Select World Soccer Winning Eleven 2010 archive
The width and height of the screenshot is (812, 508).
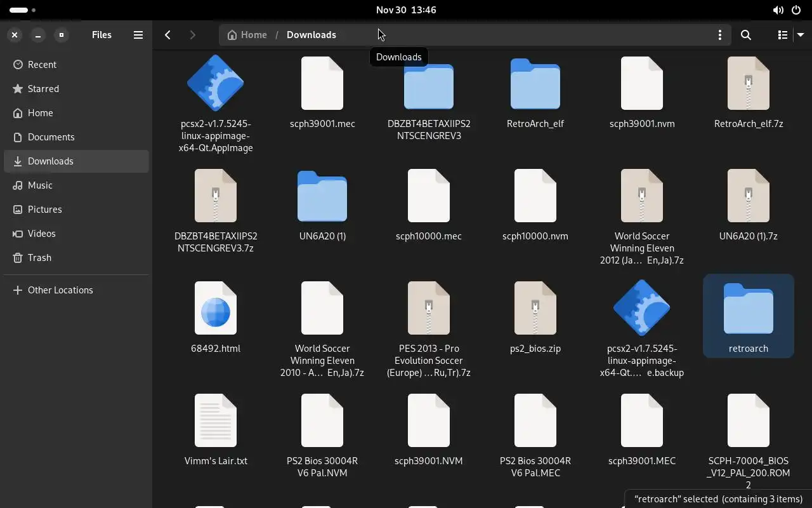[x=322, y=308]
